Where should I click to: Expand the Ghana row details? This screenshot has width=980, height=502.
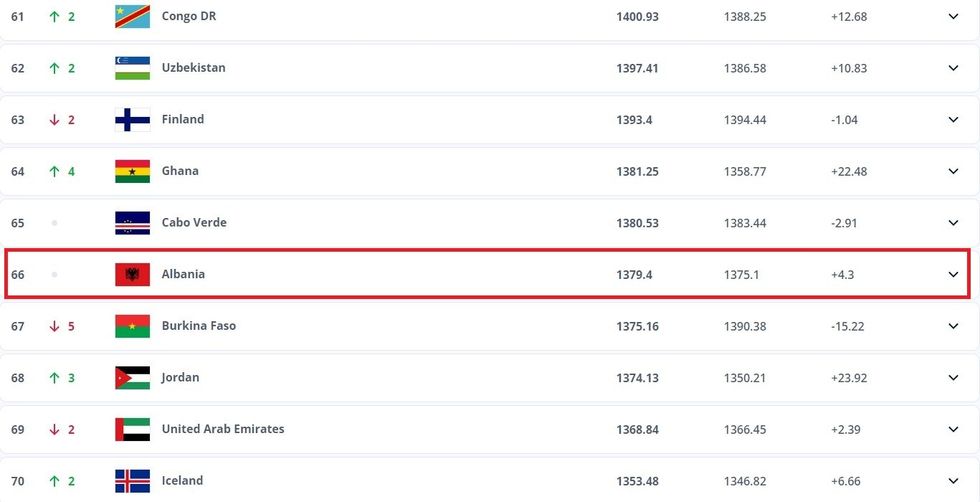point(953,171)
